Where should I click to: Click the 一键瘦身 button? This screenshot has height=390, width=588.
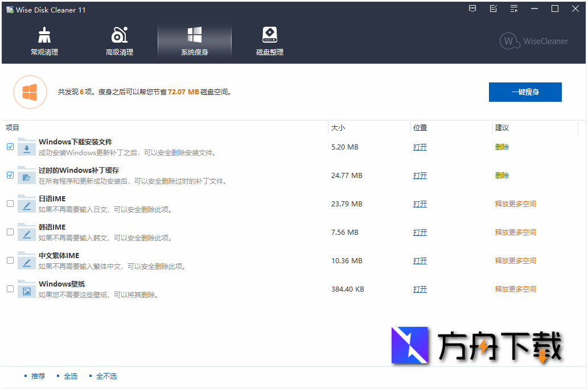525,92
